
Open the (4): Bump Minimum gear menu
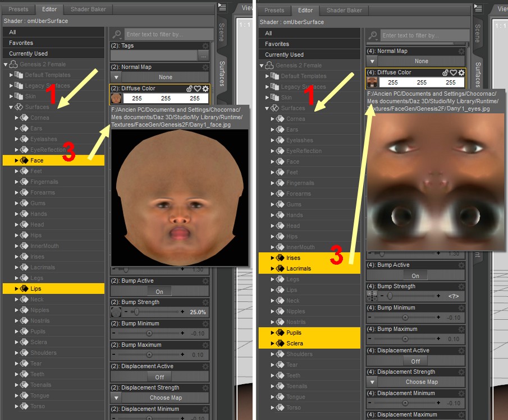coord(461,308)
